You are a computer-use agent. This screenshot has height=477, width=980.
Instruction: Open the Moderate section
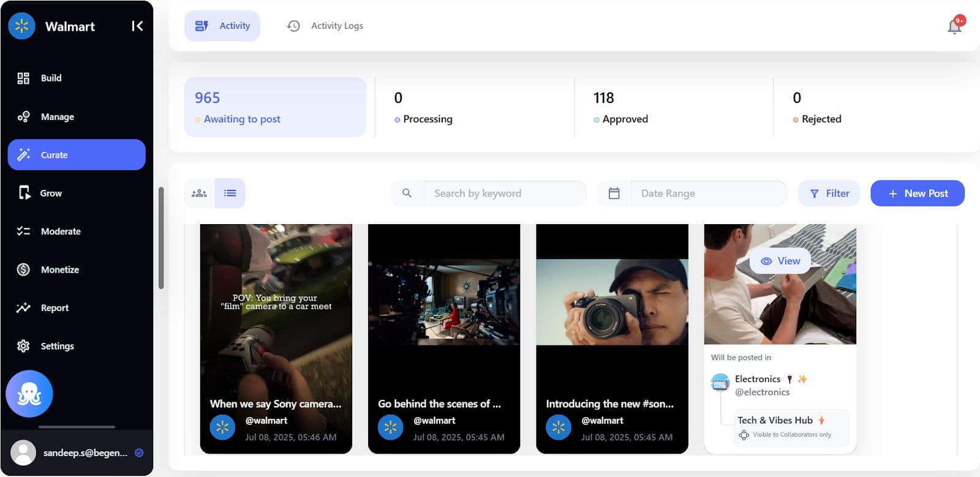77,231
